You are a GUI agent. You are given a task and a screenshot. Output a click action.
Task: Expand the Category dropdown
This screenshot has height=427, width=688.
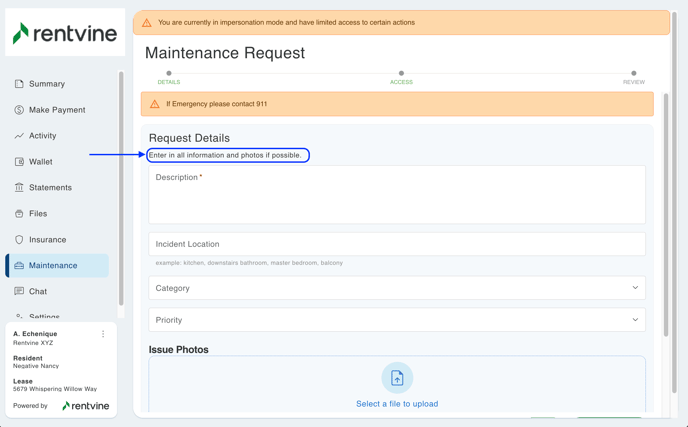(397, 288)
